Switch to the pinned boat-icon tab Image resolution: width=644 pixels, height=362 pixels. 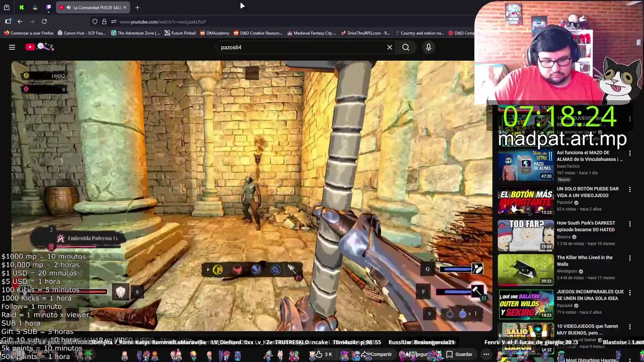click(x=35, y=8)
